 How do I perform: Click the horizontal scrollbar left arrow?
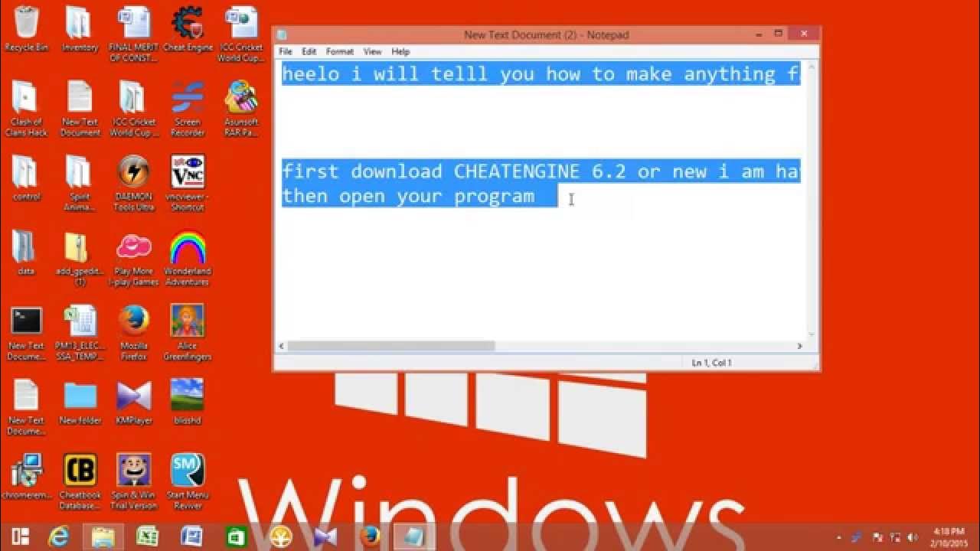[282, 346]
